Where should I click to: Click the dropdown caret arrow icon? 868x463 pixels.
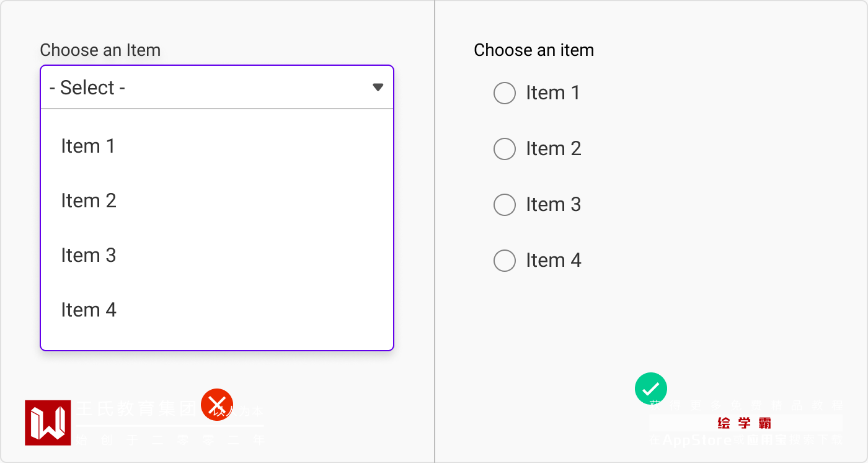click(378, 88)
